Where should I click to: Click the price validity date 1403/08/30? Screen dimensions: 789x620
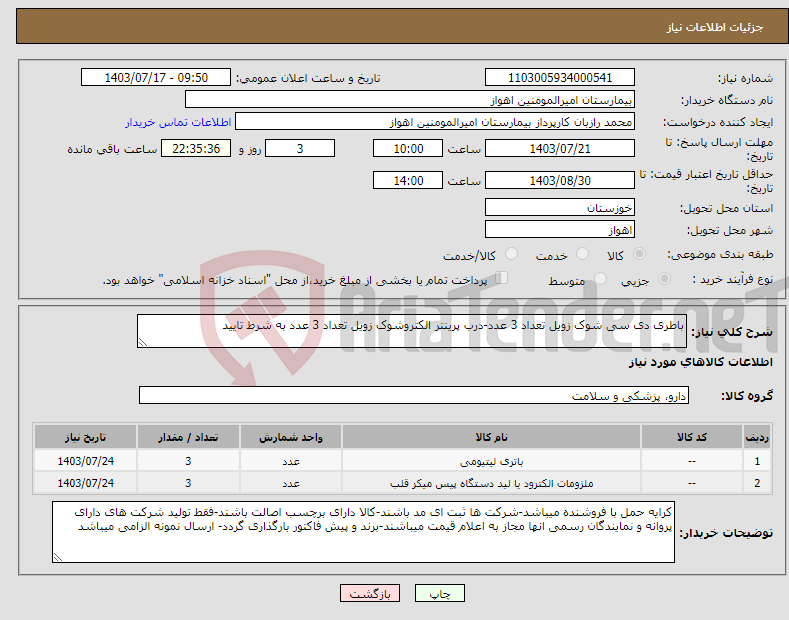(560, 180)
